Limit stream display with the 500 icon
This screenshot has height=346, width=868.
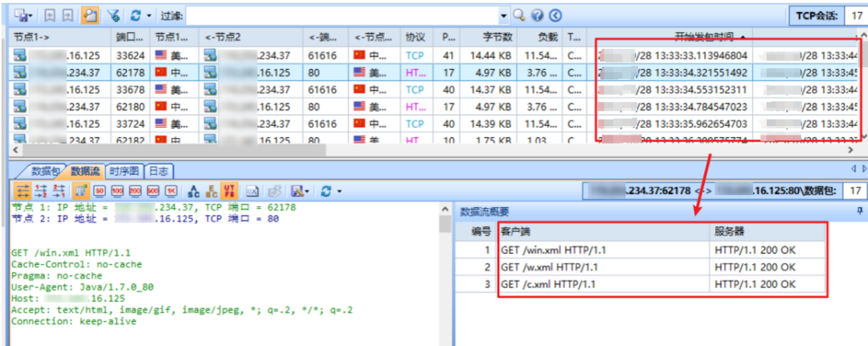[x=154, y=191]
